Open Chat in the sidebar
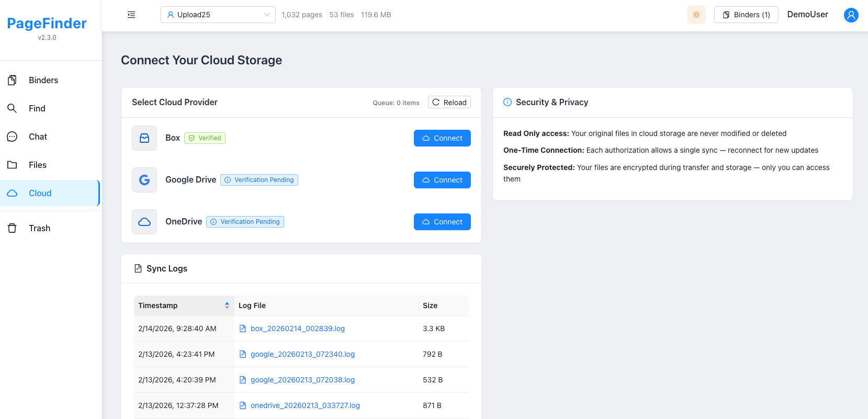The image size is (868, 419). pyautogui.click(x=50, y=137)
